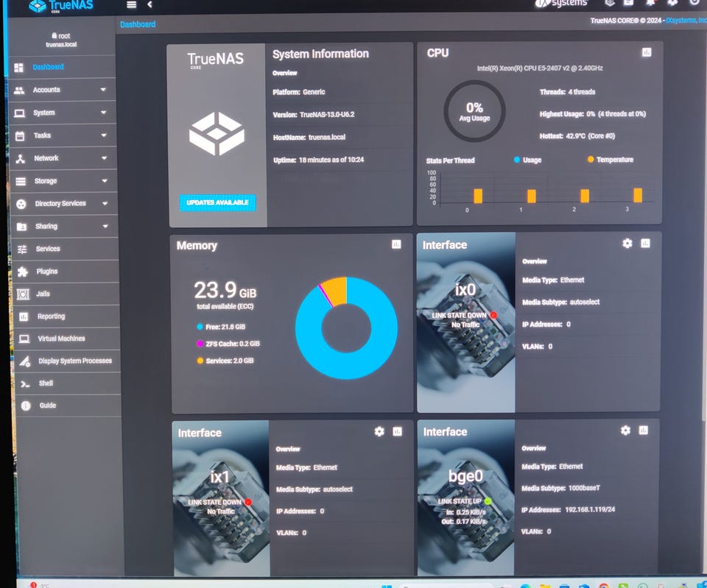Click the UPDATES AVAILABLE button
707x588 pixels.
[x=217, y=203]
